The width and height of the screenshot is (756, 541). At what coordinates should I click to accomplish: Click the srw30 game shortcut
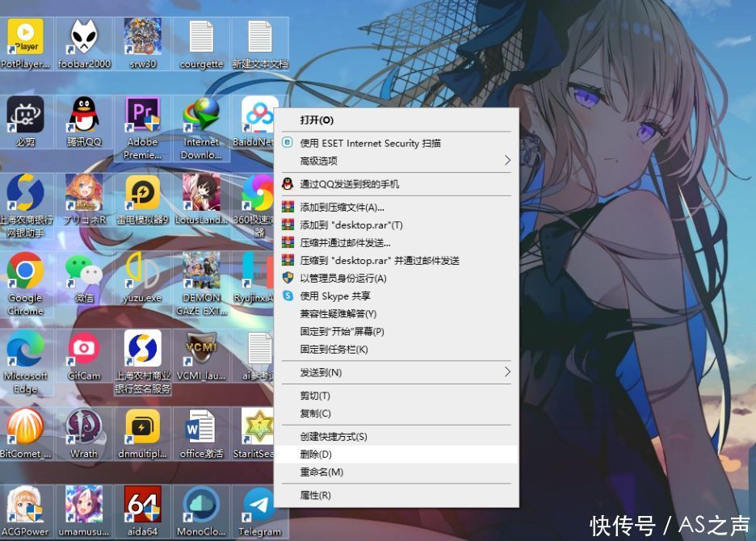(x=143, y=44)
